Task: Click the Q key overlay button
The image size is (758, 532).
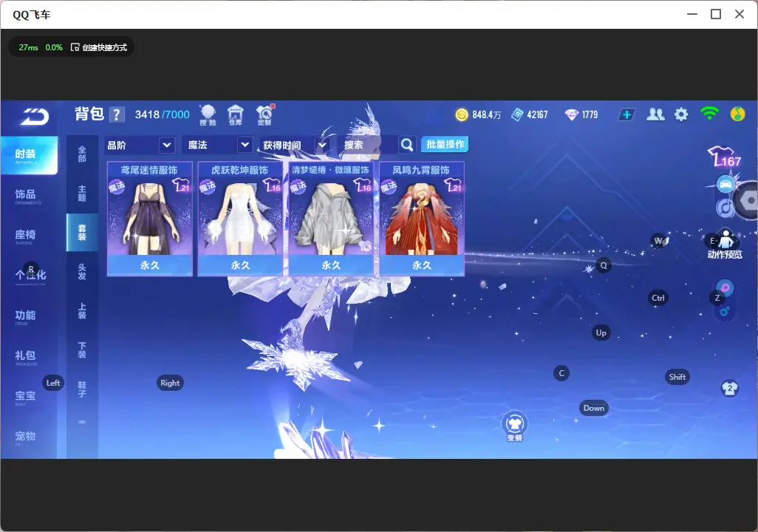Action: pyautogui.click(x=604, y=265)
